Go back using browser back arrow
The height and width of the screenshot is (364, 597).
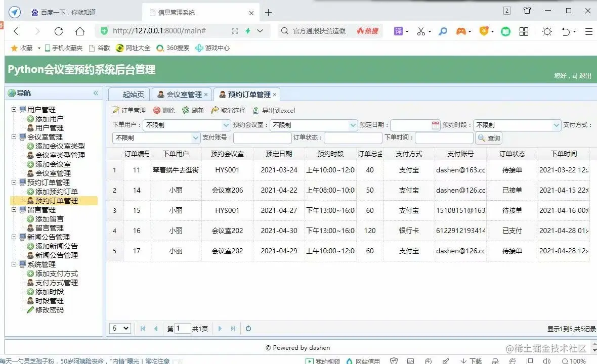[16, 31]
